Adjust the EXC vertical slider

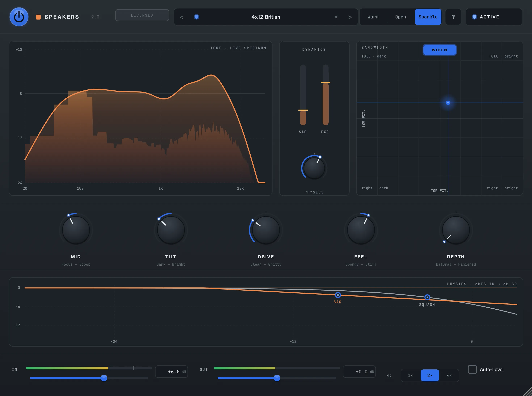326,95
